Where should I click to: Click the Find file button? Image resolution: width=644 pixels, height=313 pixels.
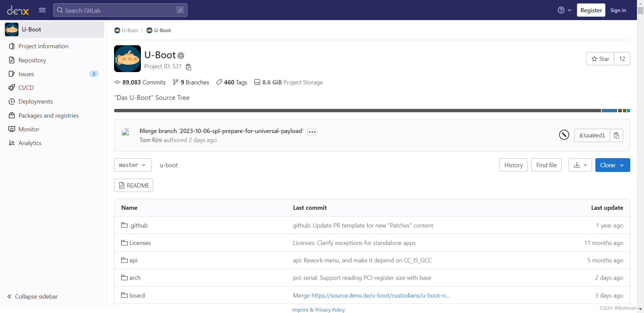tap(546, 165)
